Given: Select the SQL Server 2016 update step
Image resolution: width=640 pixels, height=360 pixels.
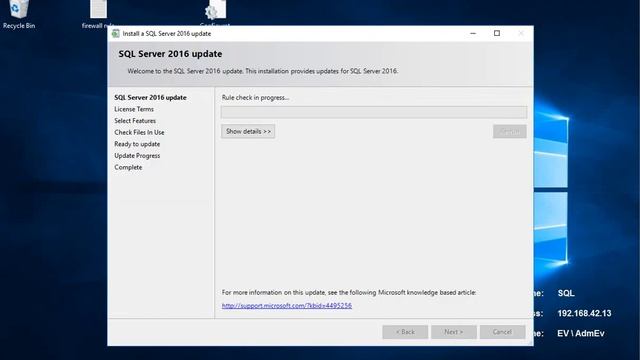Looking at the screenshot, I should pos(150,98).
